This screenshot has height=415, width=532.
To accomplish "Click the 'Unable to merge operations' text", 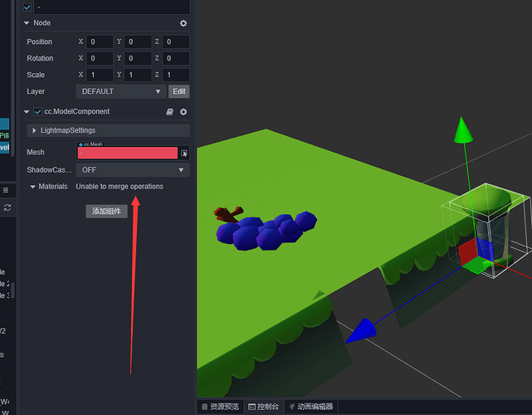I will [x=120, y=187].
